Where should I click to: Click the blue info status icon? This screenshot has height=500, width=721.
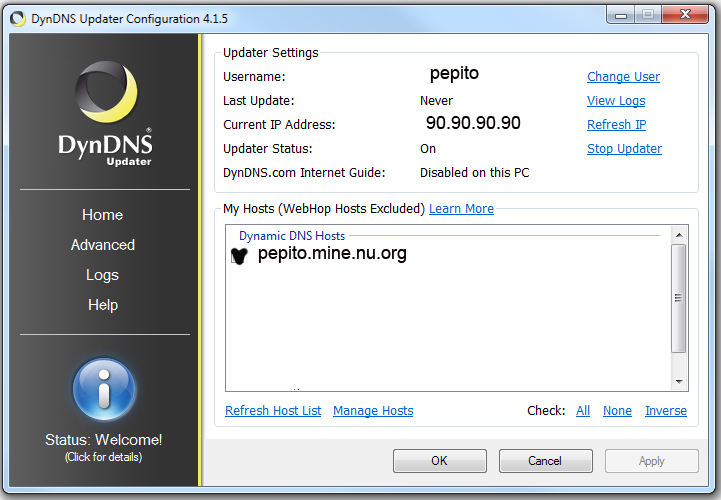pos(104,389)
